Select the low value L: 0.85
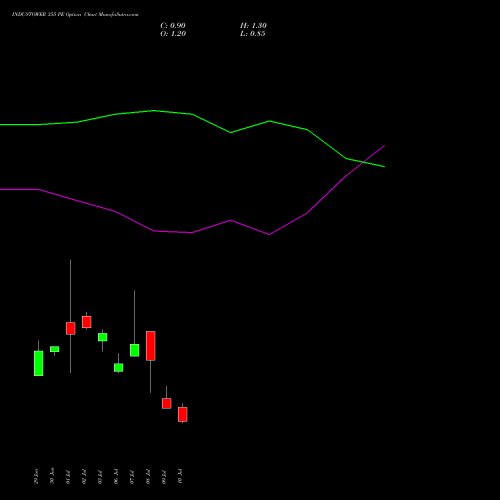The image size is (500, 500). point(253,34)
